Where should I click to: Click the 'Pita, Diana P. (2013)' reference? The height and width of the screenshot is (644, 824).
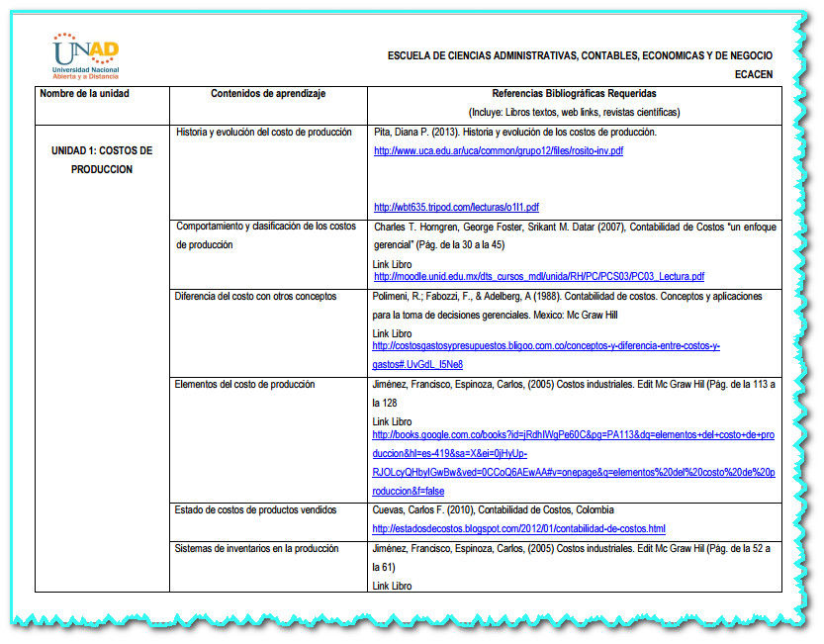coord(515,132)
